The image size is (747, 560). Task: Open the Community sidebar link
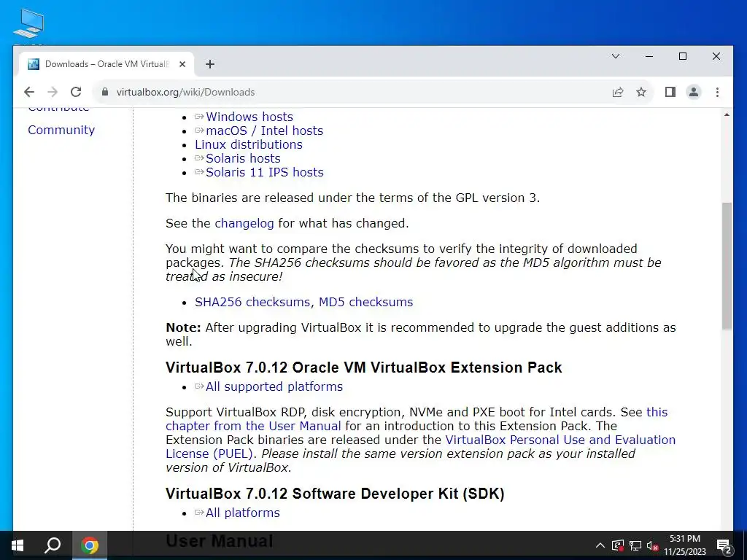tap(61, 130)
